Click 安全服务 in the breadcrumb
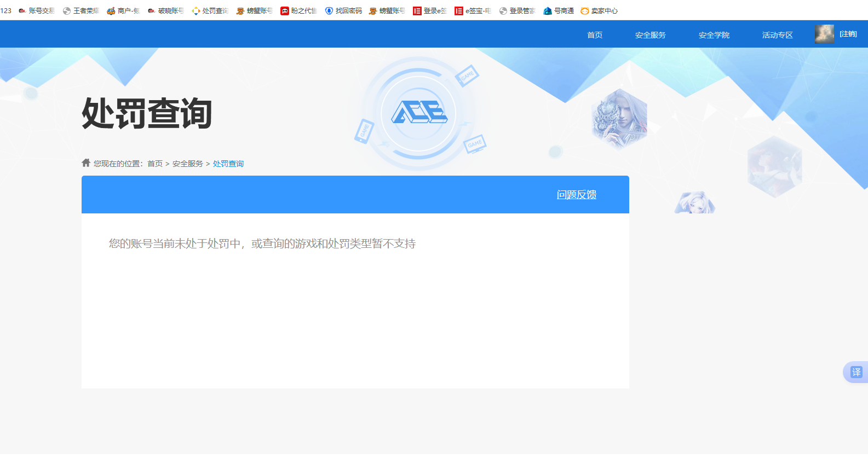Viewport: 868px width, 464px height. tap(188, 164)
